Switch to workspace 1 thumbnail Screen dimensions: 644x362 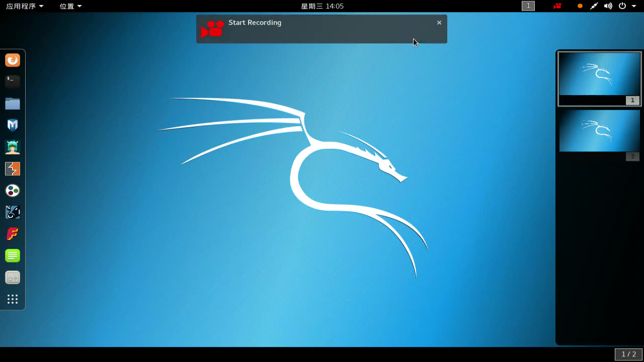tap(600, 79)
